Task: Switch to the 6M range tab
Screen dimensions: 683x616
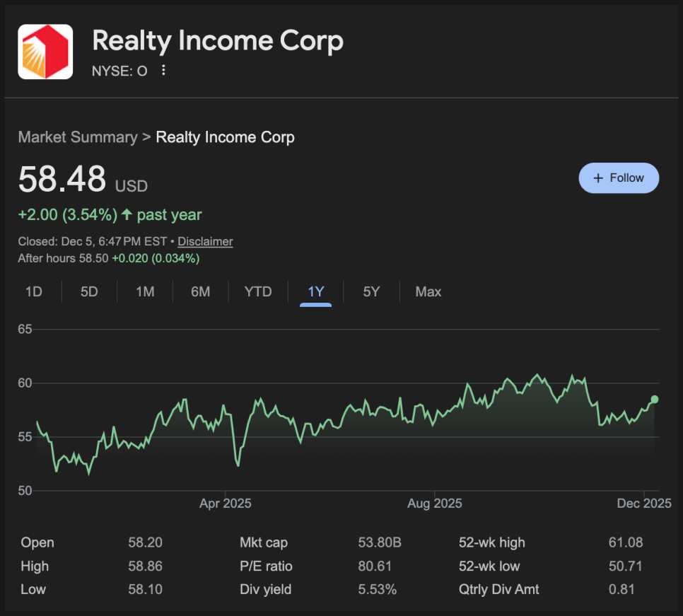Action: 201,291
